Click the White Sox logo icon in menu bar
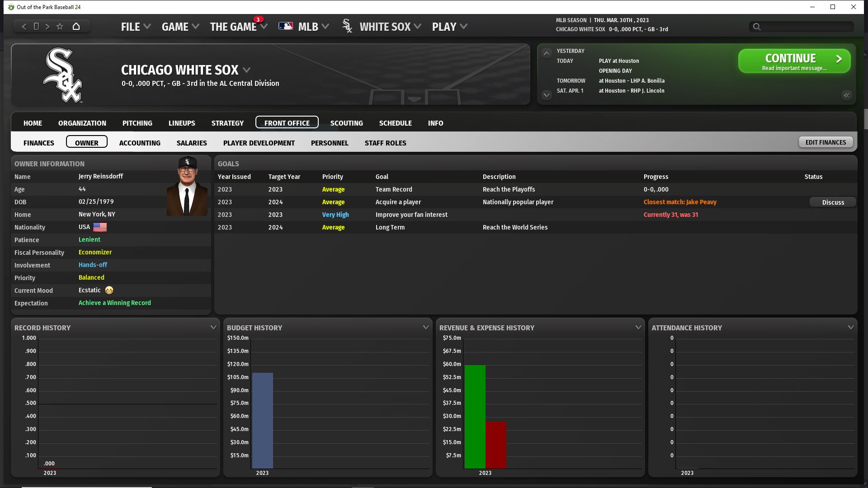868x488 pixels. [x=347, y=26]
